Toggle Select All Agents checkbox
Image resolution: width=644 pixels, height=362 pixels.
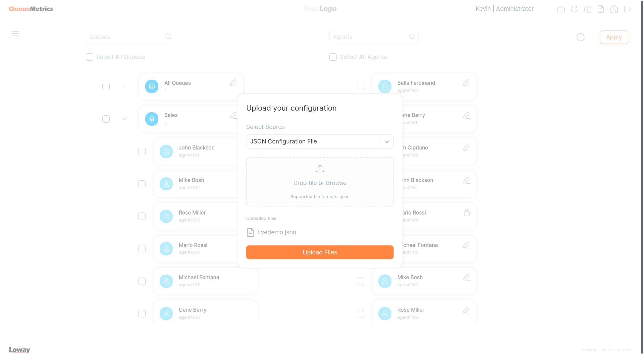coord(333,57)
